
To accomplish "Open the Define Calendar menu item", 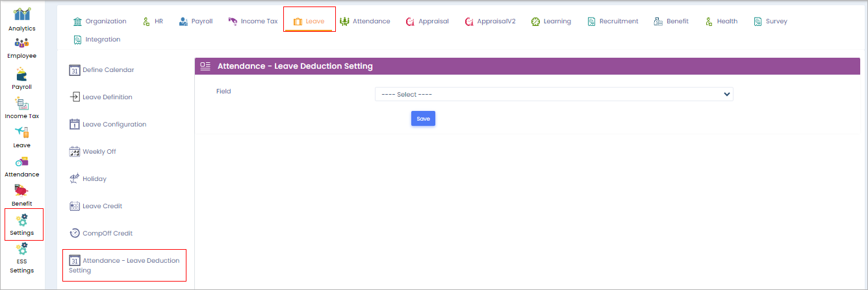I will [102, 70].
